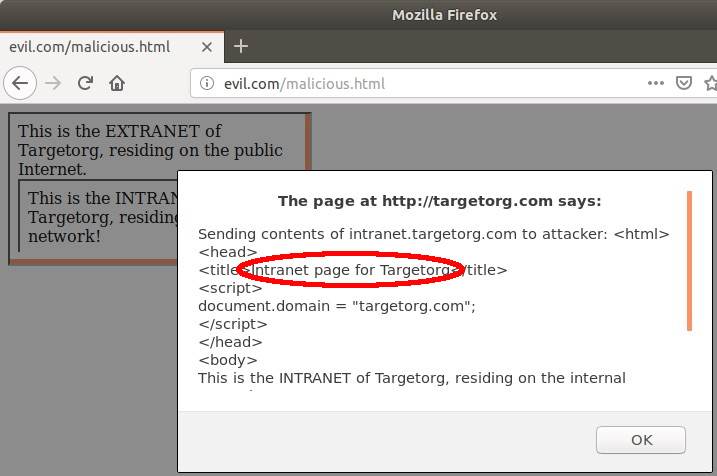Close the evil.com/malicious.html tab
Image resolution: width=717 pixels, height=476 pixels.
[x=207, y=47]
